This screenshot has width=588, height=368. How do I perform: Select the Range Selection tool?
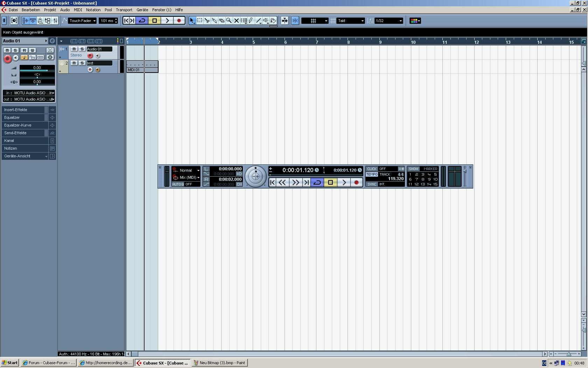click(x=199, y=21)
